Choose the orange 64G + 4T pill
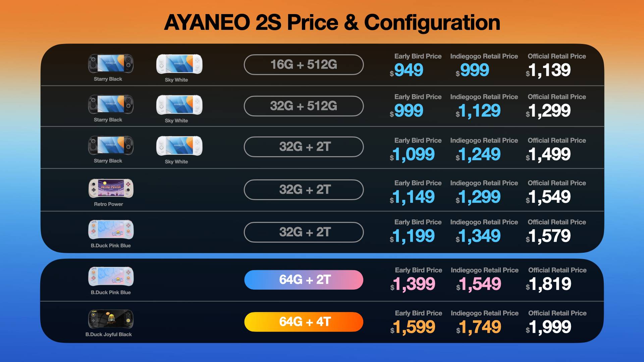 (x=304, y=322)
